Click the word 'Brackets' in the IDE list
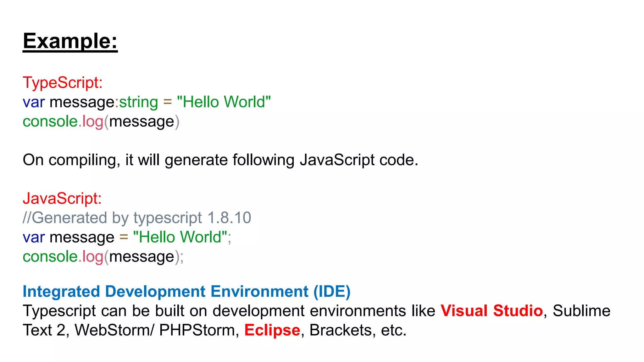 341,330
